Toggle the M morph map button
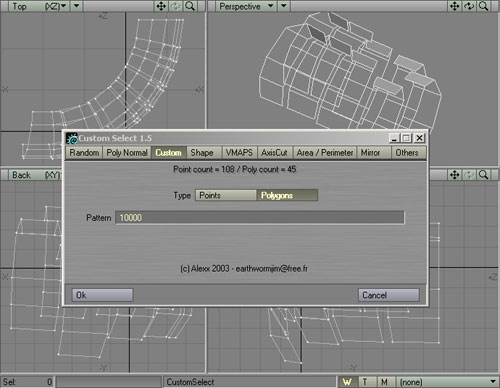The image size is (500, 388). (385, 382)
